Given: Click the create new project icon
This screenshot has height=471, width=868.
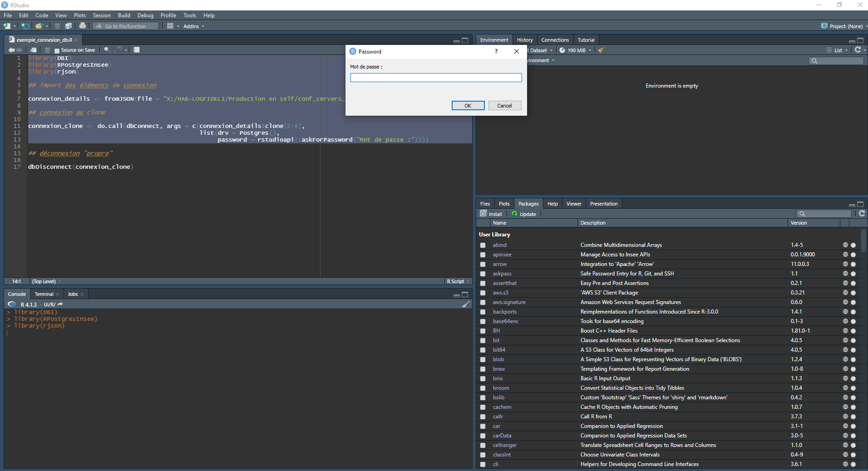Looking at the screenshot, I should [25, 26].
